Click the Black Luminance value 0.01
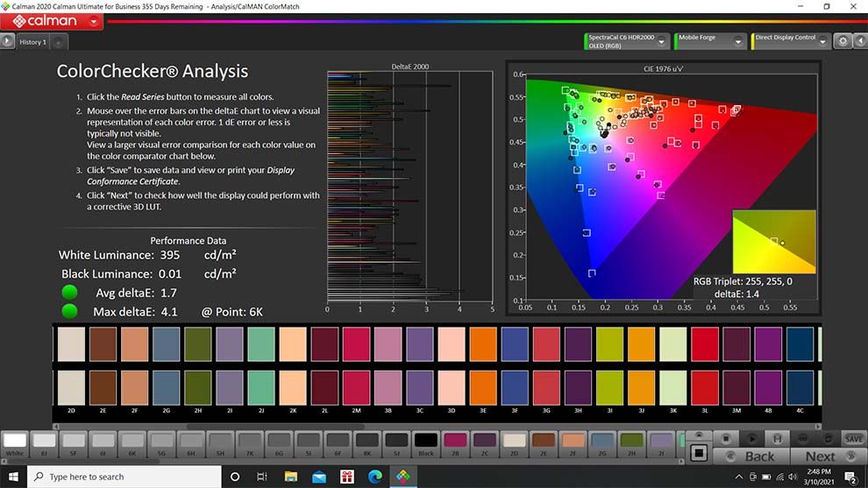Image resolution: width=868 pixels, height=488 pixels. [170, 274]
